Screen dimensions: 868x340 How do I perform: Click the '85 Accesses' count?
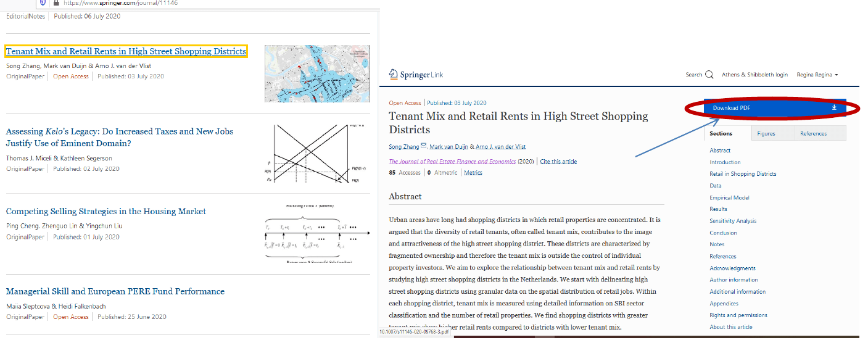click(x=405, y=173)
